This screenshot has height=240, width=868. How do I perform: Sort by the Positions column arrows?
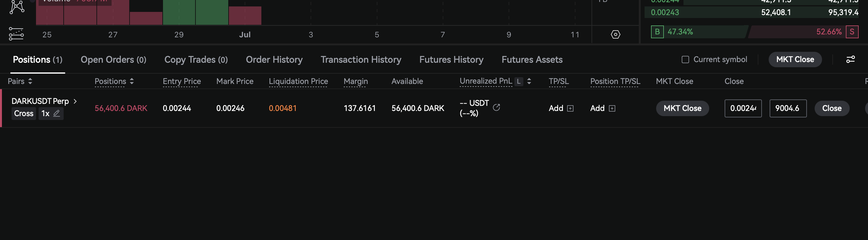tap(132, 81)
